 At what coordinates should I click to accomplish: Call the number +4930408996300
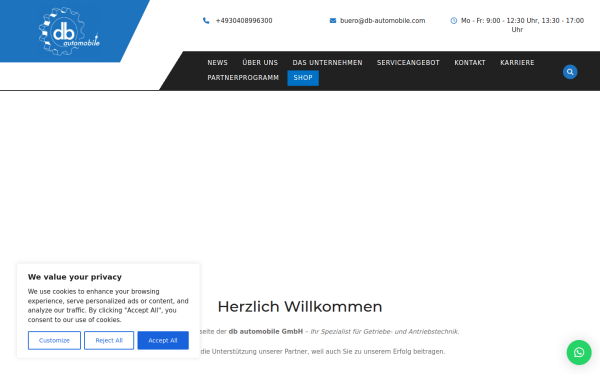point(244,21)
